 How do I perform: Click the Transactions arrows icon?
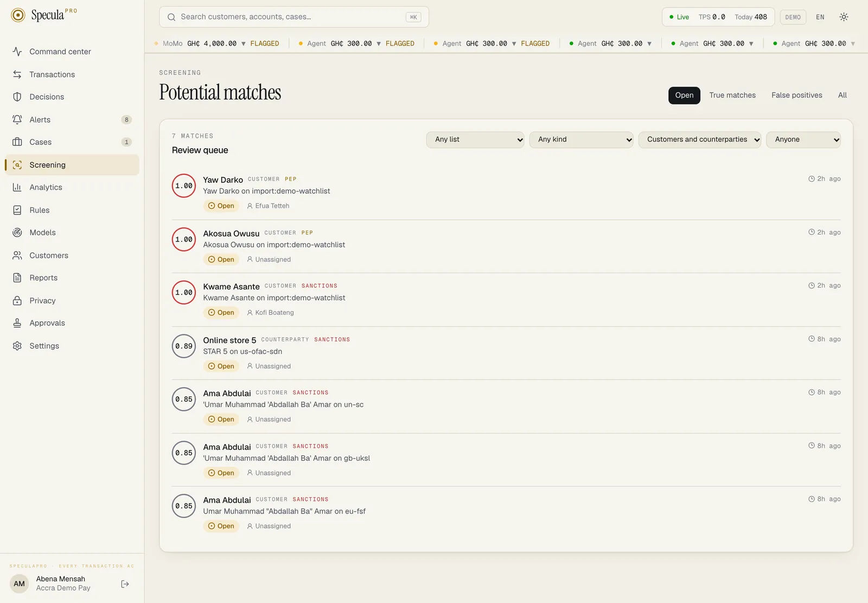(x=17, y=74)
